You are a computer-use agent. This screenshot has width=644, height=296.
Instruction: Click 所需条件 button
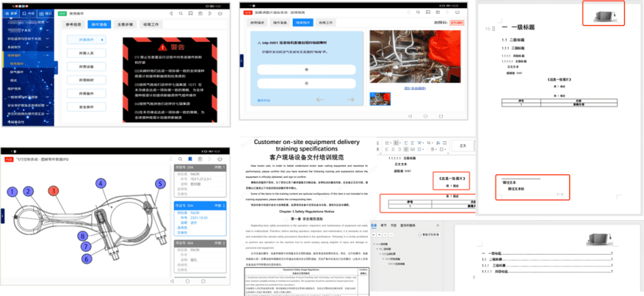(x=87, y=40)
